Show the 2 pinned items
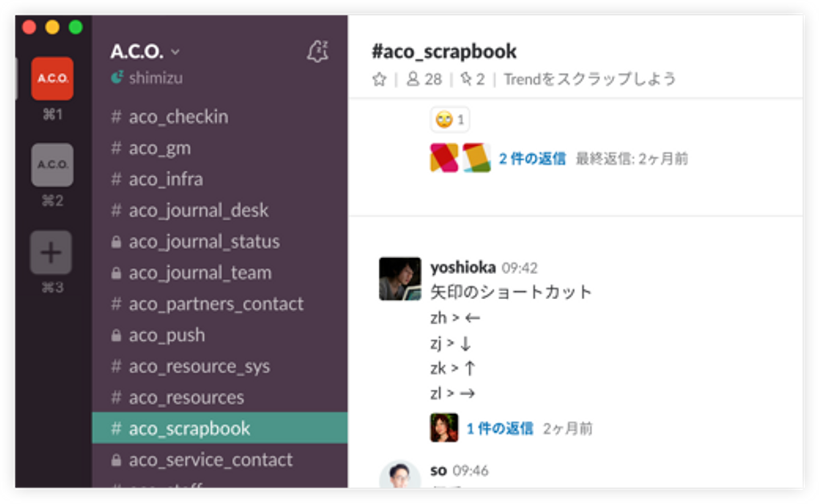819x504 pixels. tap(472, 79)
